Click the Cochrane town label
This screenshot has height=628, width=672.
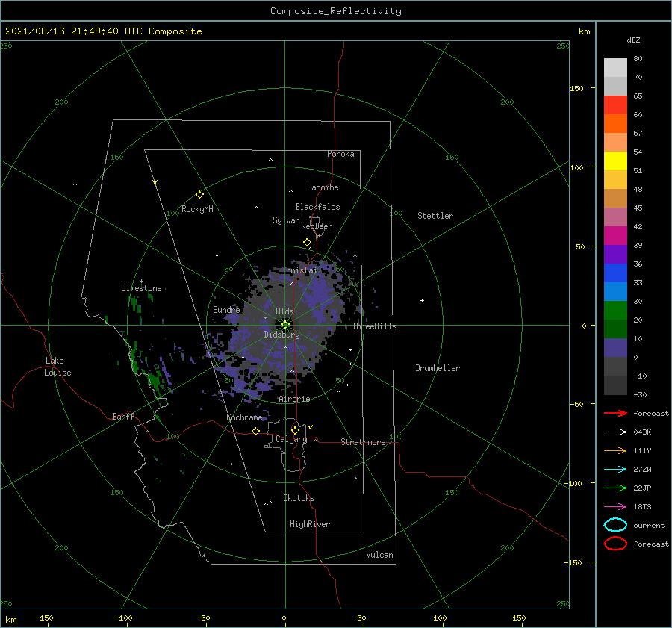click(244, 417)
